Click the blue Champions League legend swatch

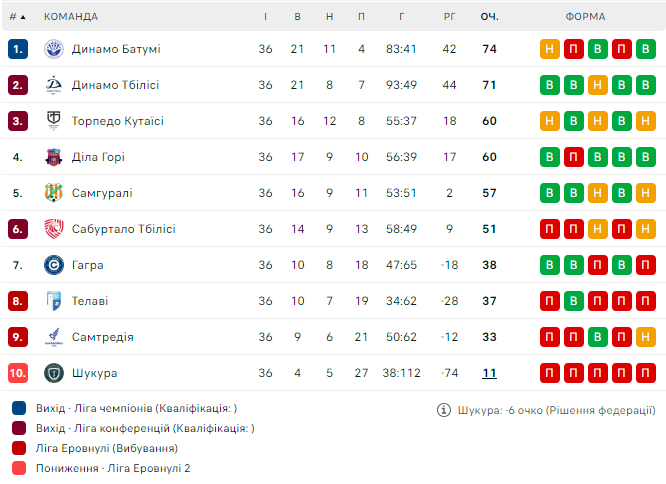(19, 408)
